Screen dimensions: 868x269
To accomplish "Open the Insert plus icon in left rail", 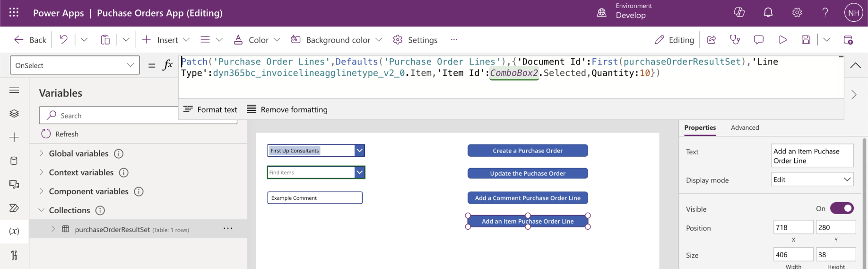I will tap(14, 137).
